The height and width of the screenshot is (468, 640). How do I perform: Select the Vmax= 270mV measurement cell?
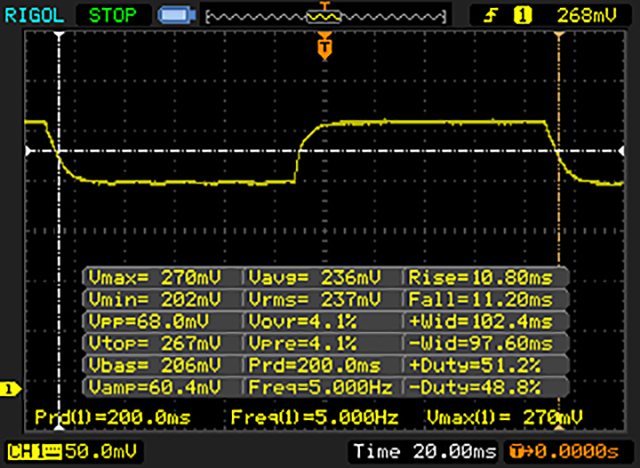(162, 278)
